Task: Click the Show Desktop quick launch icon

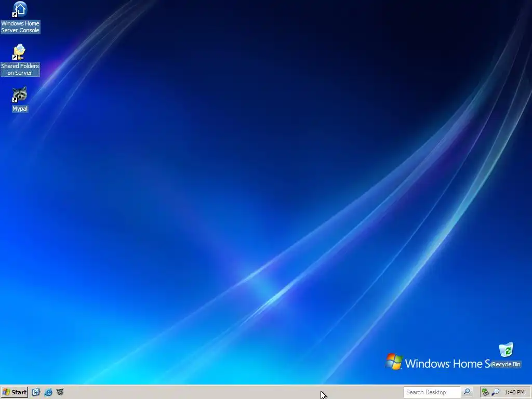Action: pyautogui.click(x=36, y=392)
